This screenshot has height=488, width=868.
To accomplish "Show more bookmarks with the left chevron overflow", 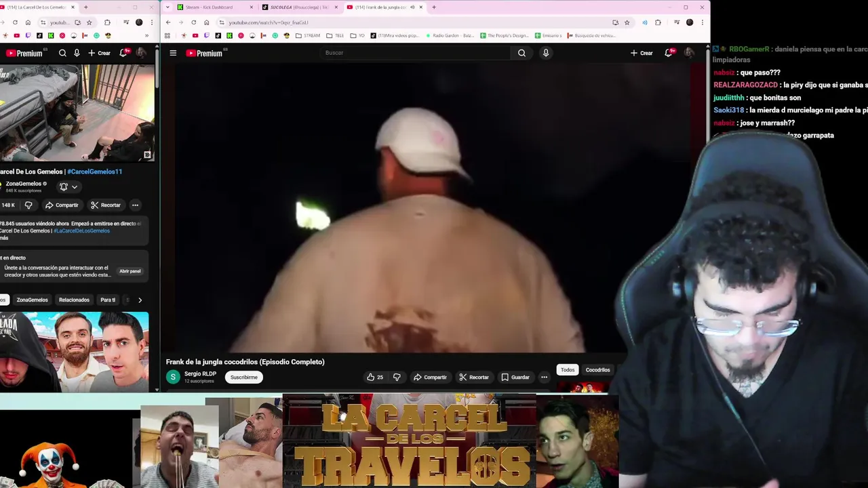I will [146, 35].
